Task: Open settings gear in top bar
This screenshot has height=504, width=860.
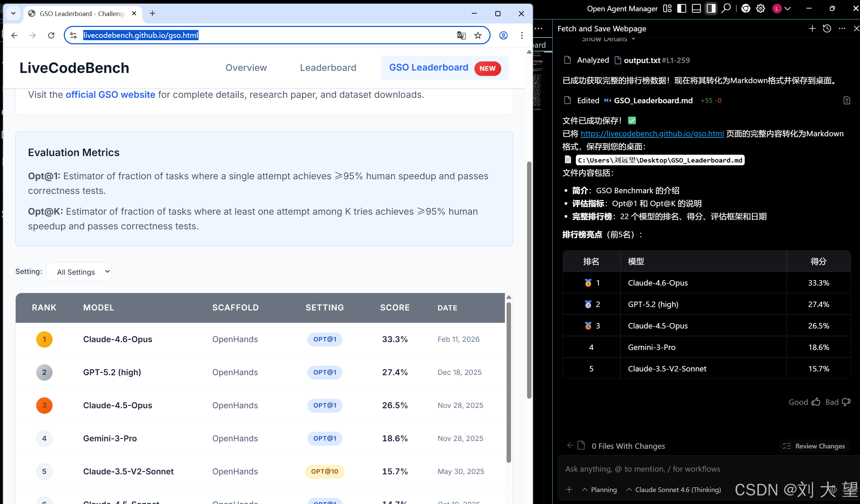Action: 761,9
